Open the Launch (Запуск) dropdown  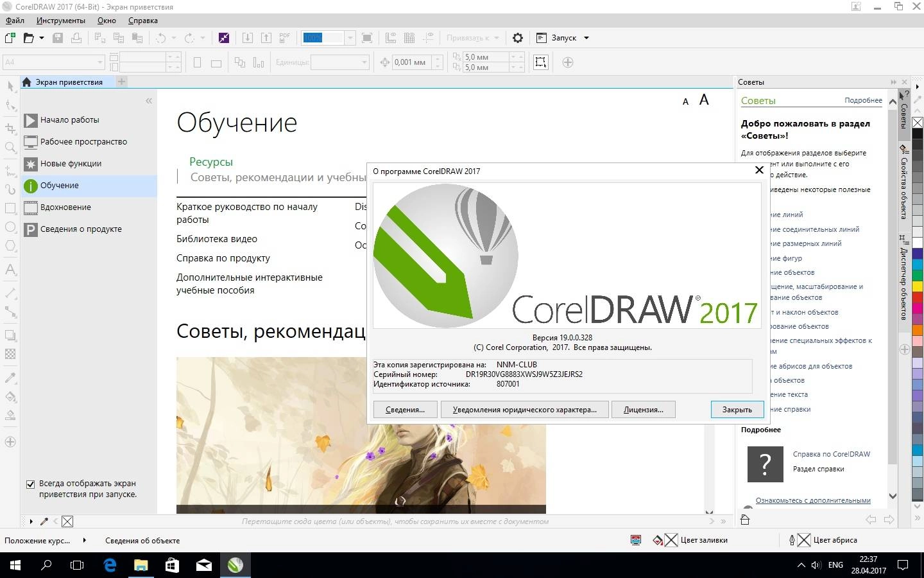(x=563, y=38)
